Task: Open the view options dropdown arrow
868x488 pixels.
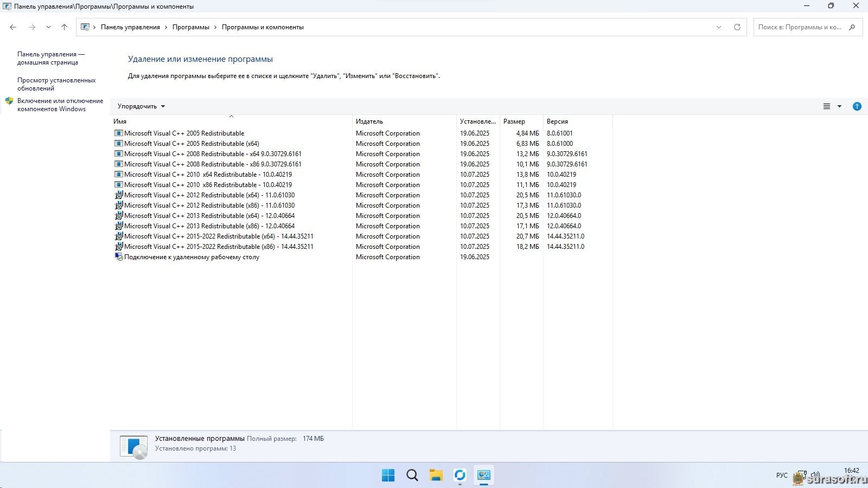Action: tap(839, 106)
